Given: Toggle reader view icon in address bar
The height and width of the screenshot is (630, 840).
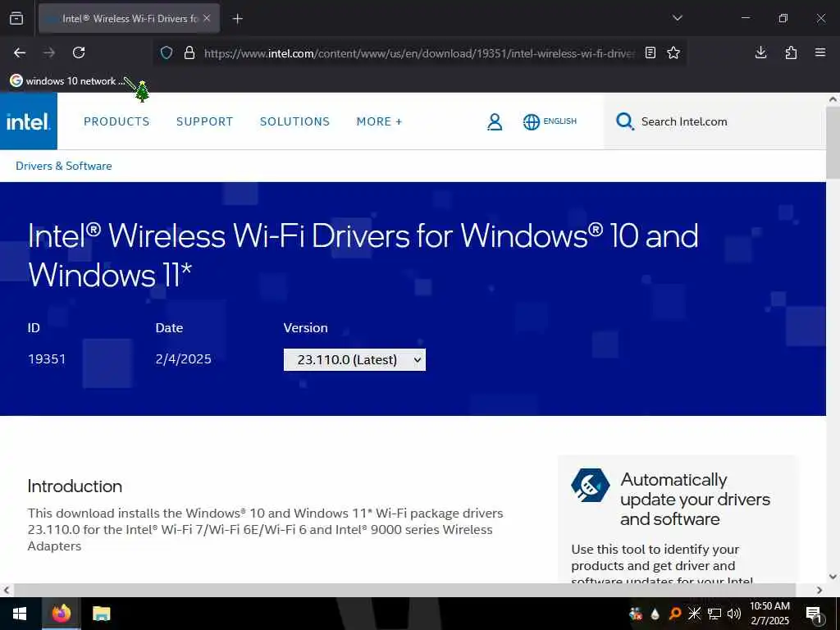Looking at the screenshot, I should pos(651,52).
